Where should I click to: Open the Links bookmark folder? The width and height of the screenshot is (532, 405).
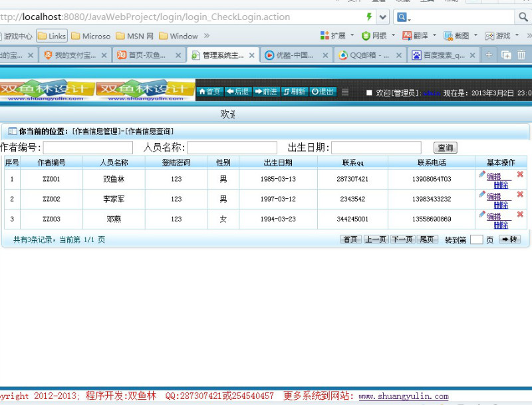point(52,36)
